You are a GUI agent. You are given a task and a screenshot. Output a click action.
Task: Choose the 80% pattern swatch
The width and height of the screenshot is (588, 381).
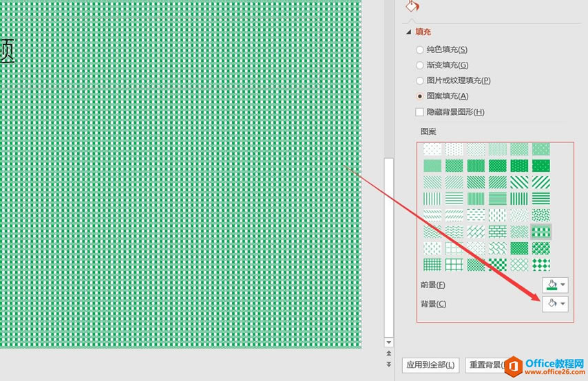519,166
